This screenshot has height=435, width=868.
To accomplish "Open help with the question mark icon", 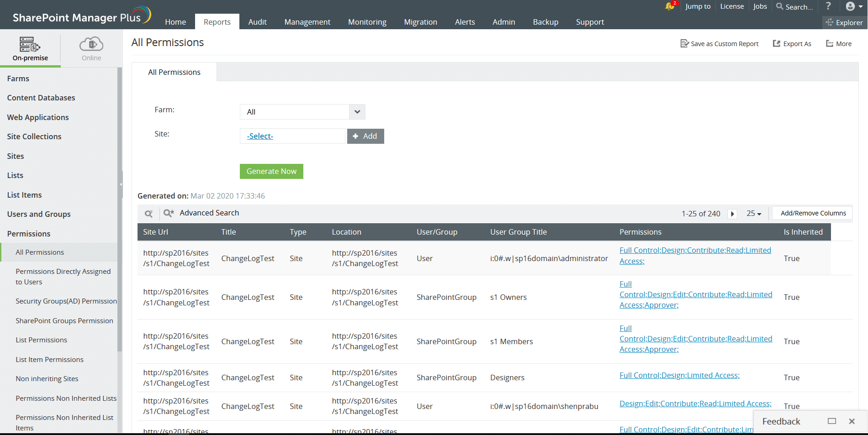I will (x=828, y=6).
